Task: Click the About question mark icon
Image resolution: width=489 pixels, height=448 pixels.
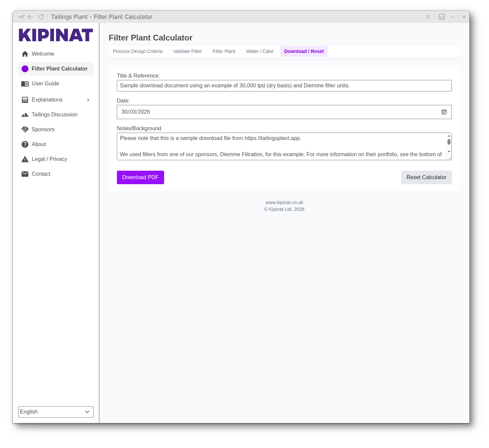Action: [25, 144]
